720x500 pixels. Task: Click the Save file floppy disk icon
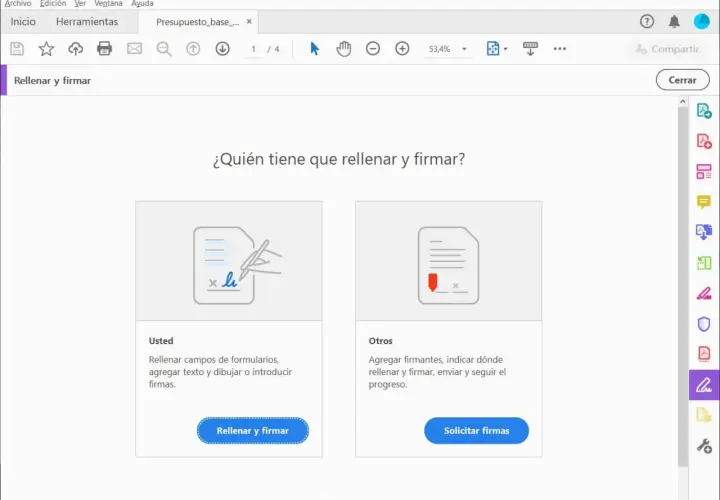(x=17, y=49)
